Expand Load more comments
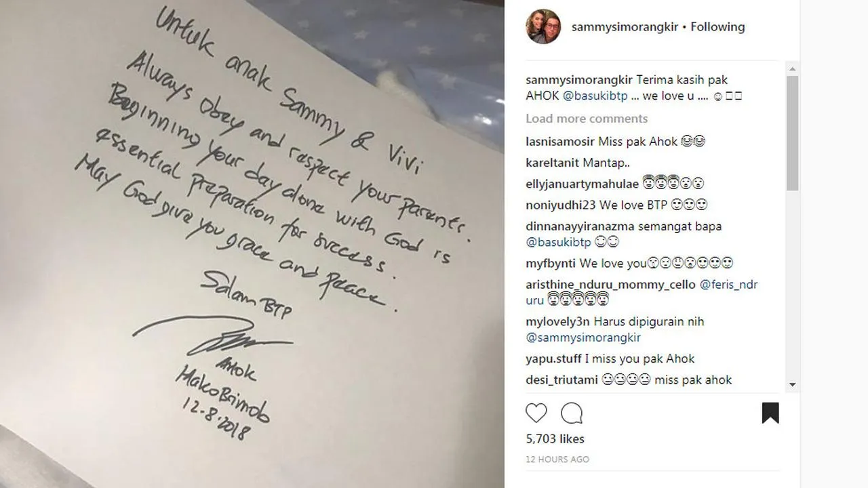This screenshot has height=488, width=868. (x=587, y=118)
